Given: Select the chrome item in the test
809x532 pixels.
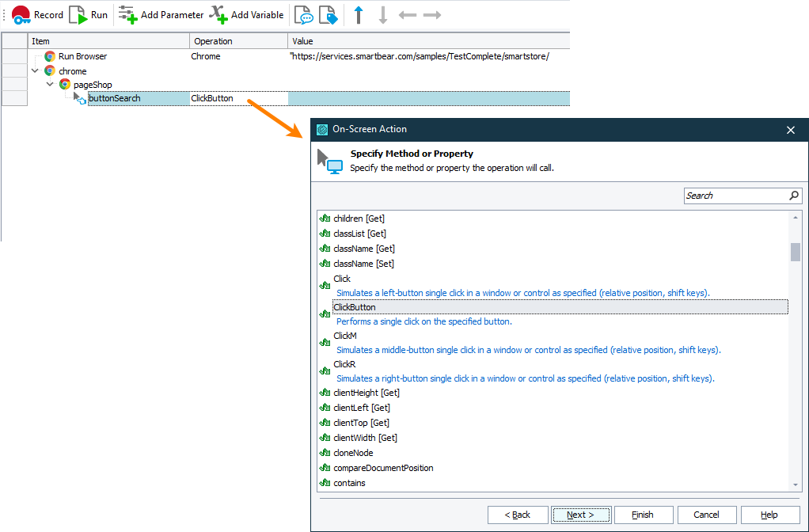Looking at the screenshot, I should pyautogui.click(x=72, y=71).
